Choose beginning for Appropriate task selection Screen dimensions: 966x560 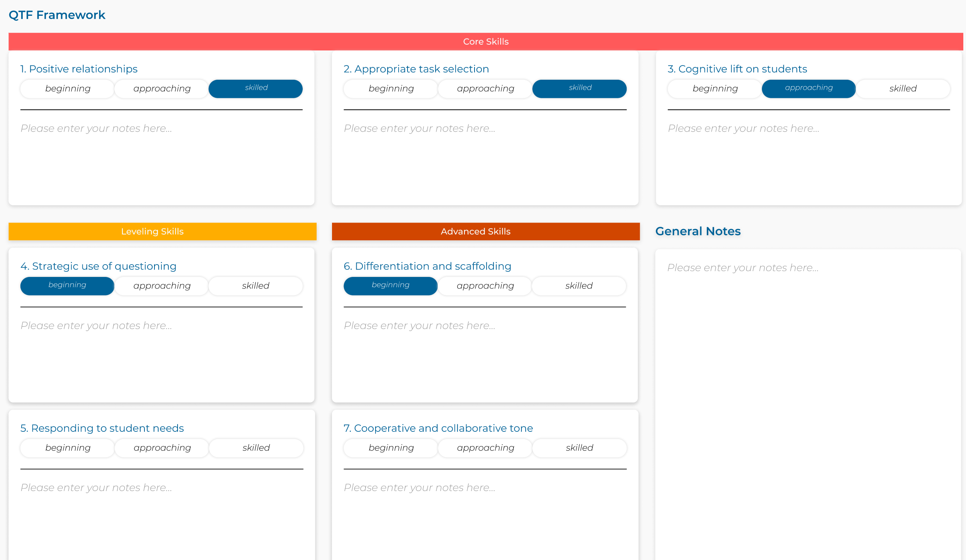(x=391, y=89)
